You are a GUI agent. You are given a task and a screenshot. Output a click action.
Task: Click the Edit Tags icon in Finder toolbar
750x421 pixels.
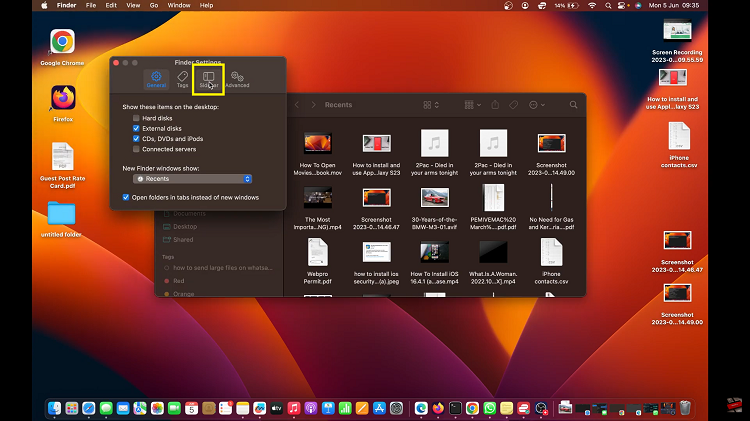pyautogui.click(x=513, y=105)
